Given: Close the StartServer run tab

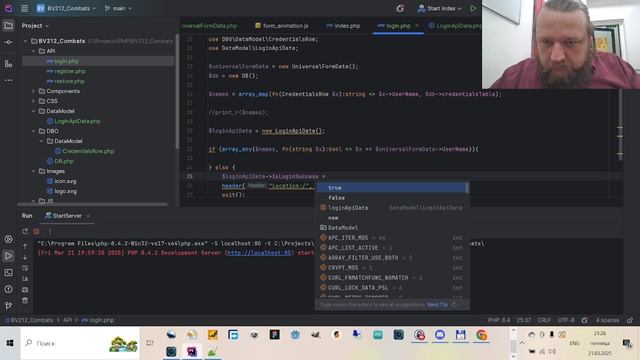Looking at the screenshot, I should [x=88, y=216].
